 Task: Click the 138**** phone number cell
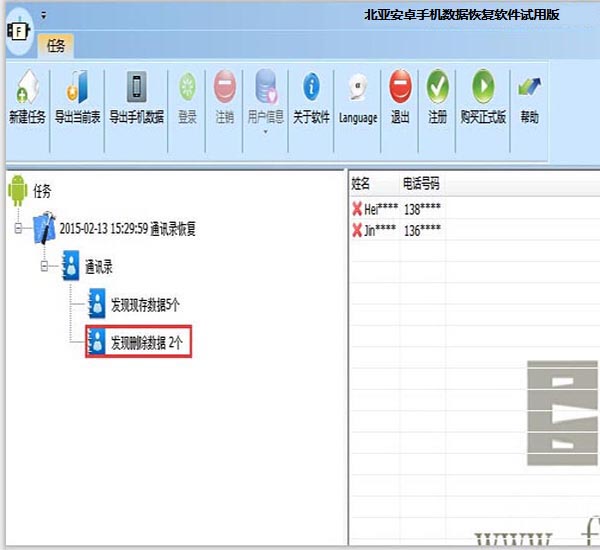click(x=422, y=209)
